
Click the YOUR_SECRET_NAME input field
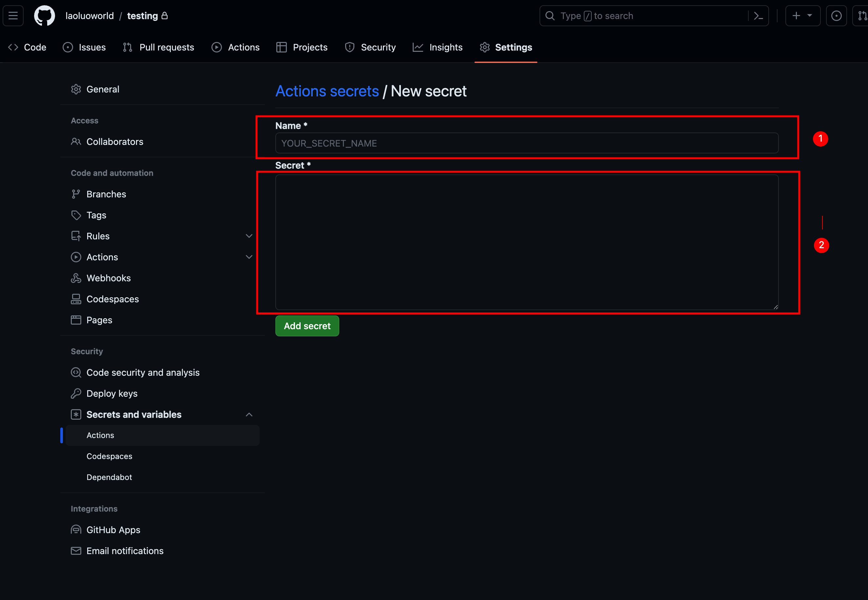(527, 143)
